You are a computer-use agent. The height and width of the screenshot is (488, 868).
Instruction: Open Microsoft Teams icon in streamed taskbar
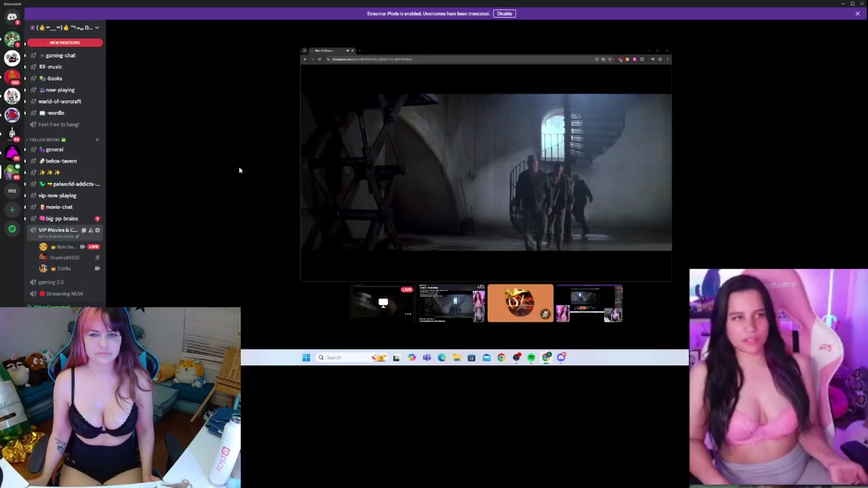[427, 357]
